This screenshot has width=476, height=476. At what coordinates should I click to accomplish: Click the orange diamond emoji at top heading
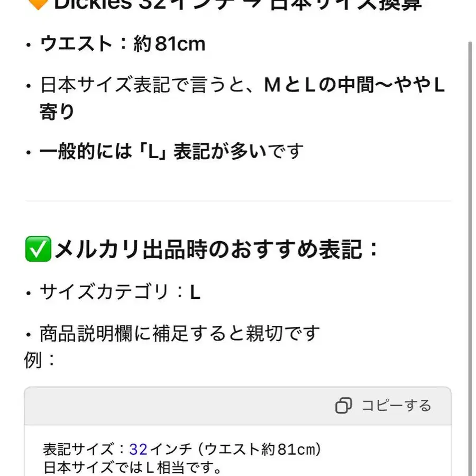[38, 4]
